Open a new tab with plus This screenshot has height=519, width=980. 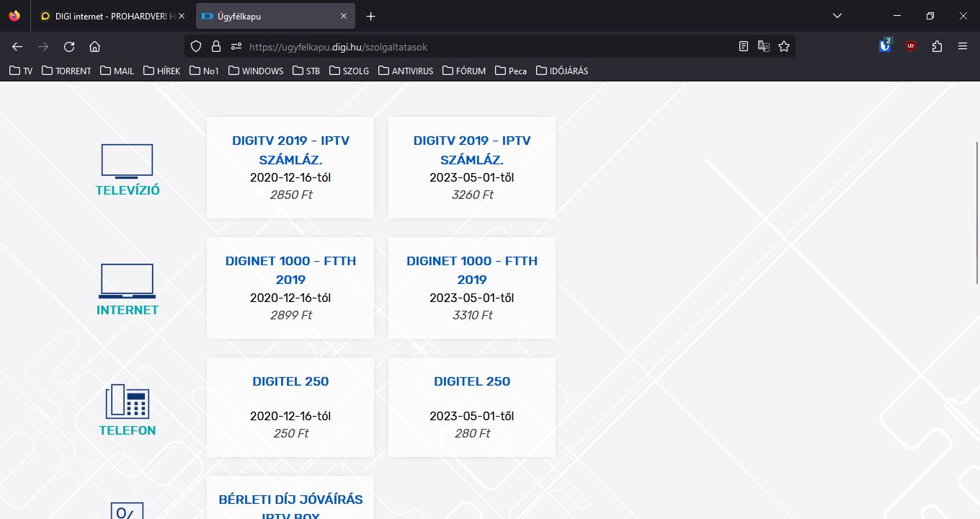tap(371, 16)
